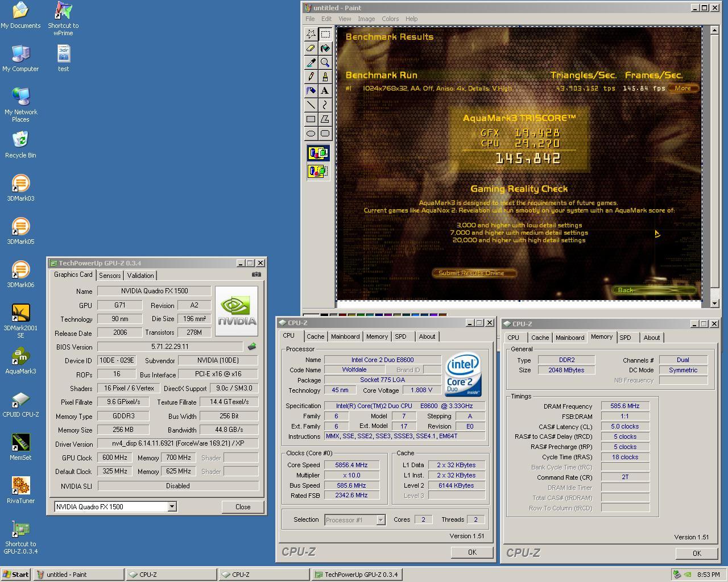The height and width of the screenshot is (582, 728).
Task: Select the Brush tool in Paint
Action: (325, 77)
